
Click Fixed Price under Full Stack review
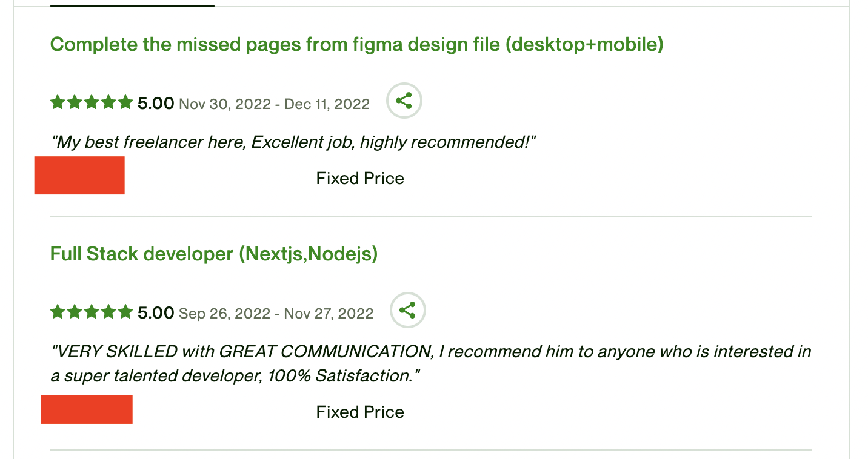coord(360,412)
